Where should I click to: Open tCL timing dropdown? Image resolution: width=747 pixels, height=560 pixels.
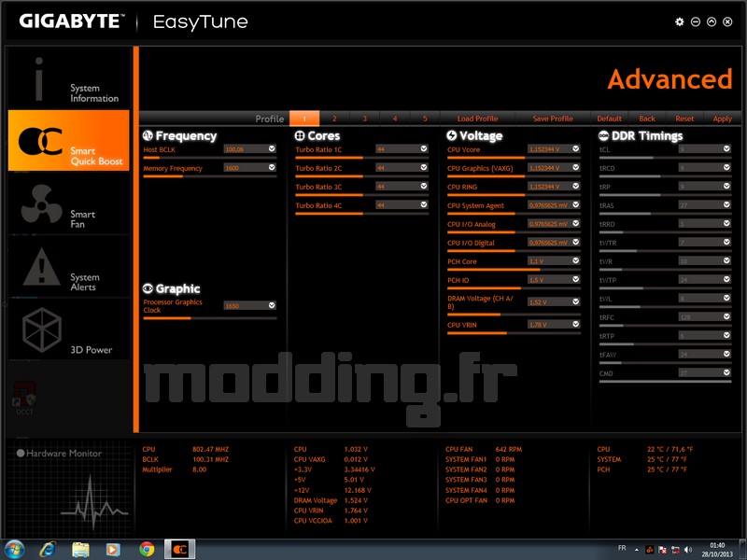tap(726, 148)
